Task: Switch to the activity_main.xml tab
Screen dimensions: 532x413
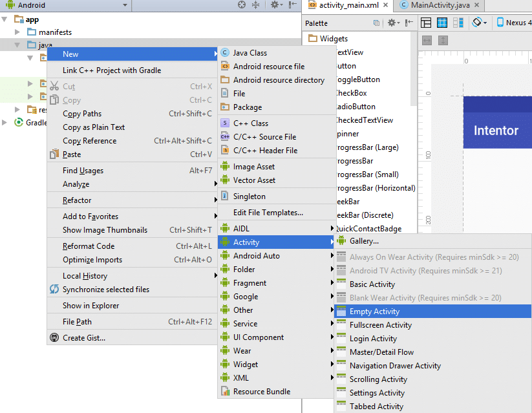Action: pyautogui.click(x=349, y=5)
